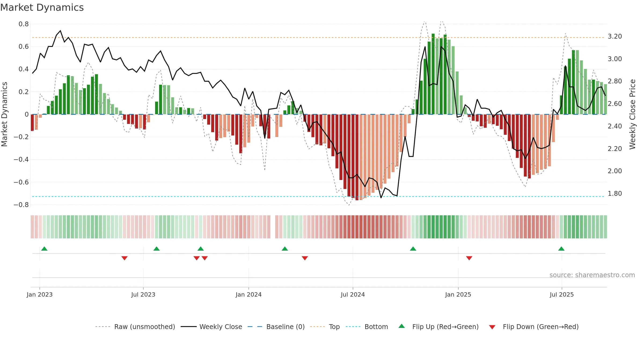Select the green flip-up marker near Oct 2024

coord(413,249)
